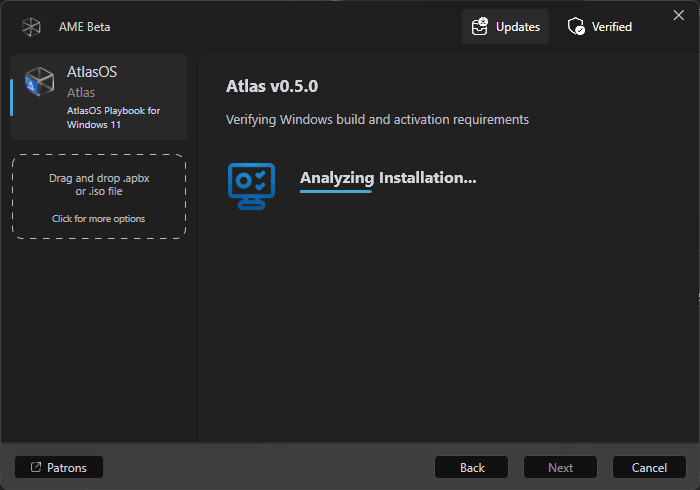Click the 'Atlas v0.5.0' heading
This screenshot has width=700, height=490.
click(272, 86)
